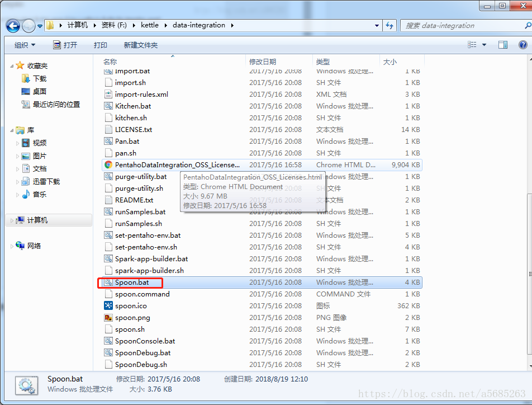Click the scroll down arrow of file list

tap(530, 366)
